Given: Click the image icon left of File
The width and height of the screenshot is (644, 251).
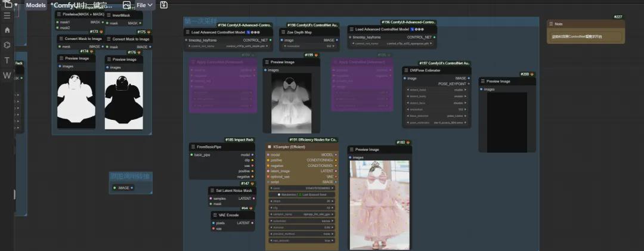Looking at the screenshot, I should coord(126,5).
